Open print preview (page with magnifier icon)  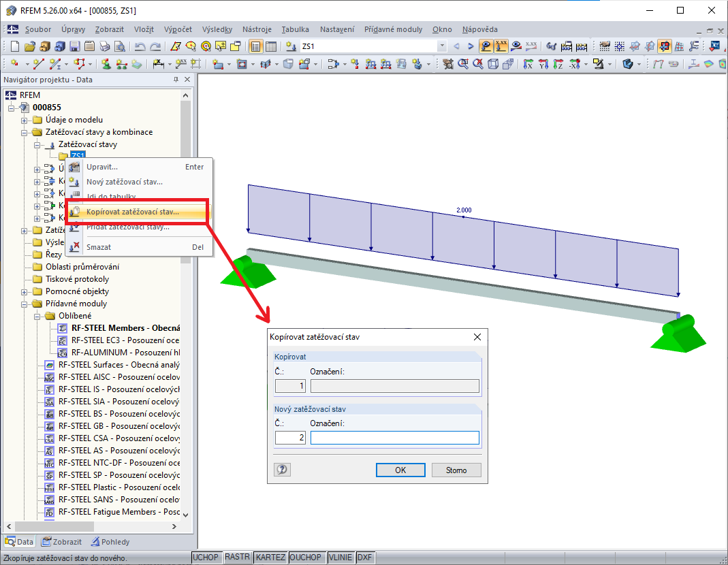[120, 46]
